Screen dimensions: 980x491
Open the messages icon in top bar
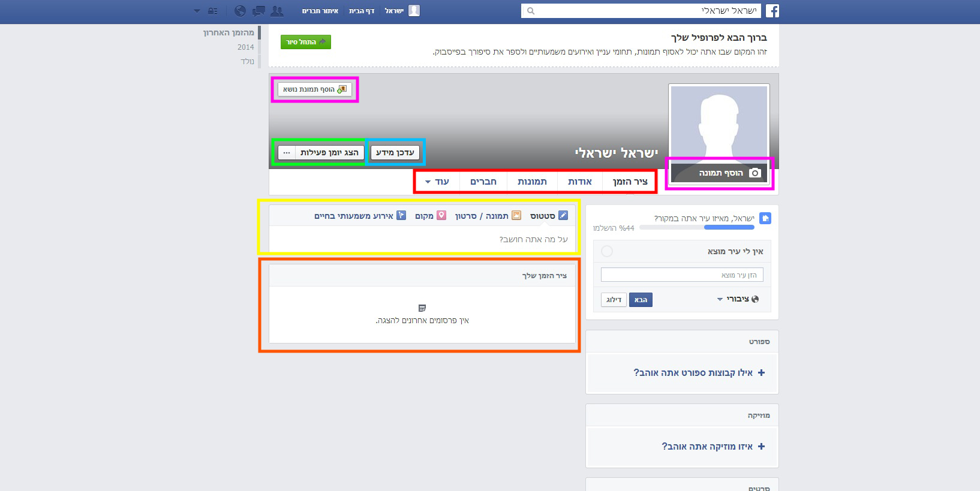pyautogui.click(x=258, y=11)
